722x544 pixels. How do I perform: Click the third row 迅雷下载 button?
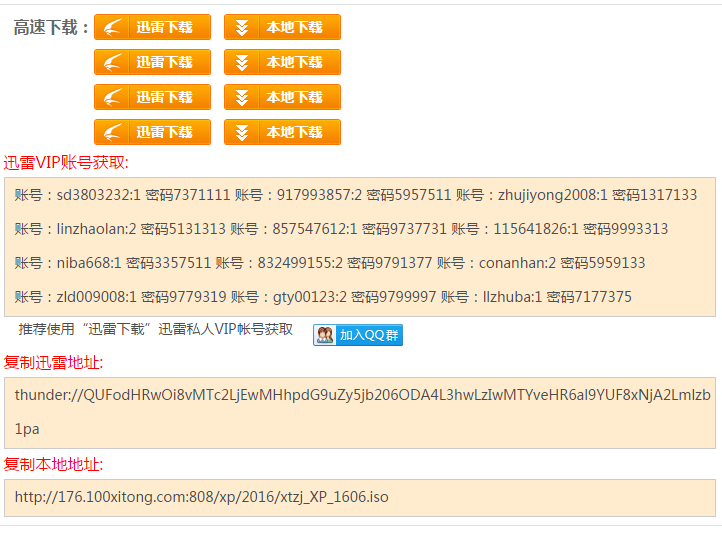click(x=152, y=97)
